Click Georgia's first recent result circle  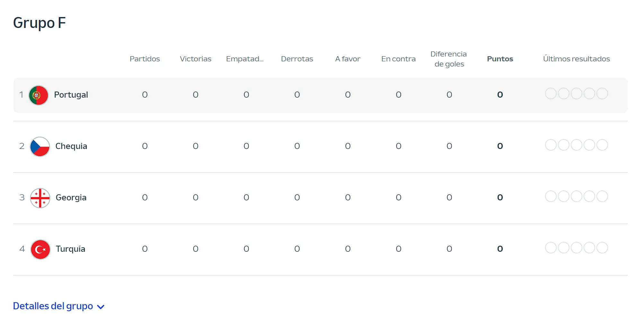551,196
